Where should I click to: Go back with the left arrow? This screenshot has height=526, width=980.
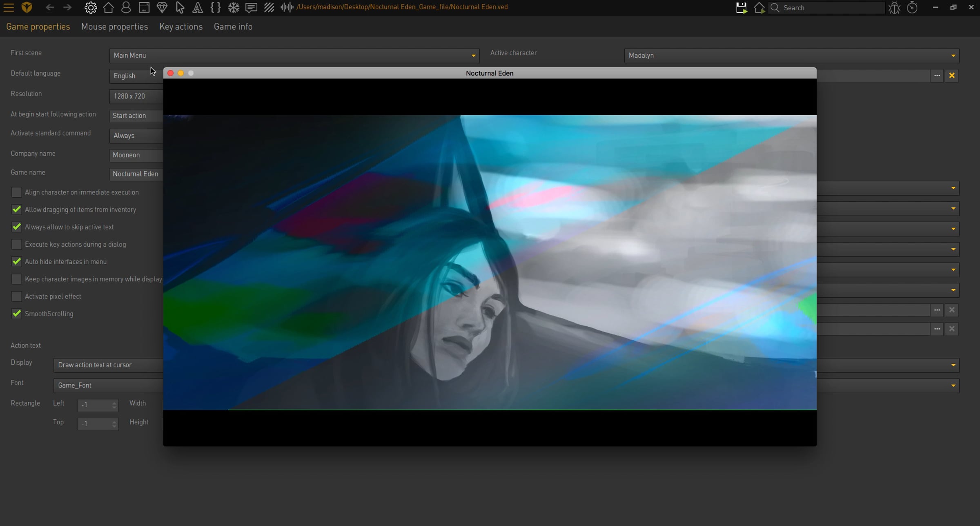click(50, 7)
